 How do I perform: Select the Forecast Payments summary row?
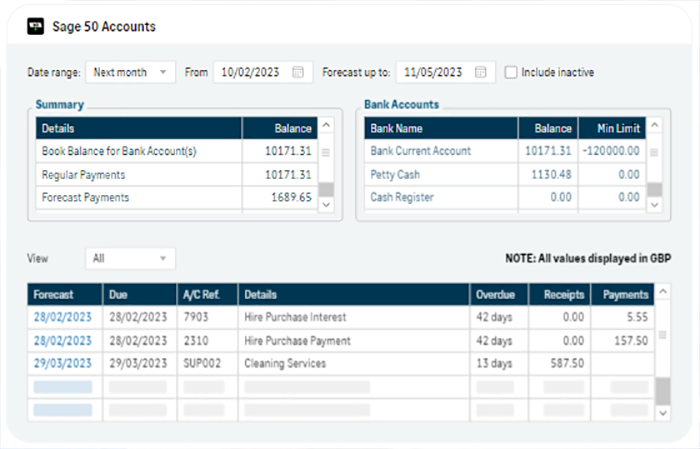point(177,197)
